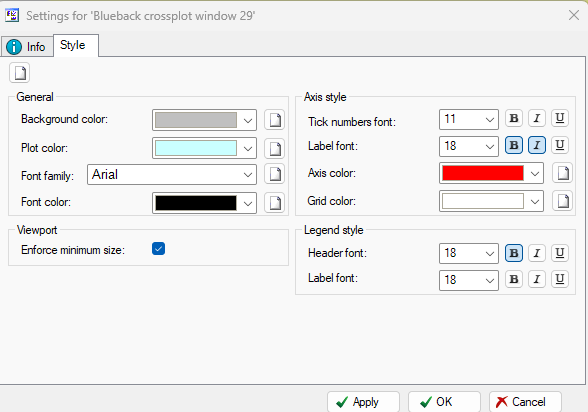Image resolution: width=588 pixels, height=412 pixels.
Task: Toggle bold for Legend Label font
Action: pyautogui.click(x=514, y=279)
